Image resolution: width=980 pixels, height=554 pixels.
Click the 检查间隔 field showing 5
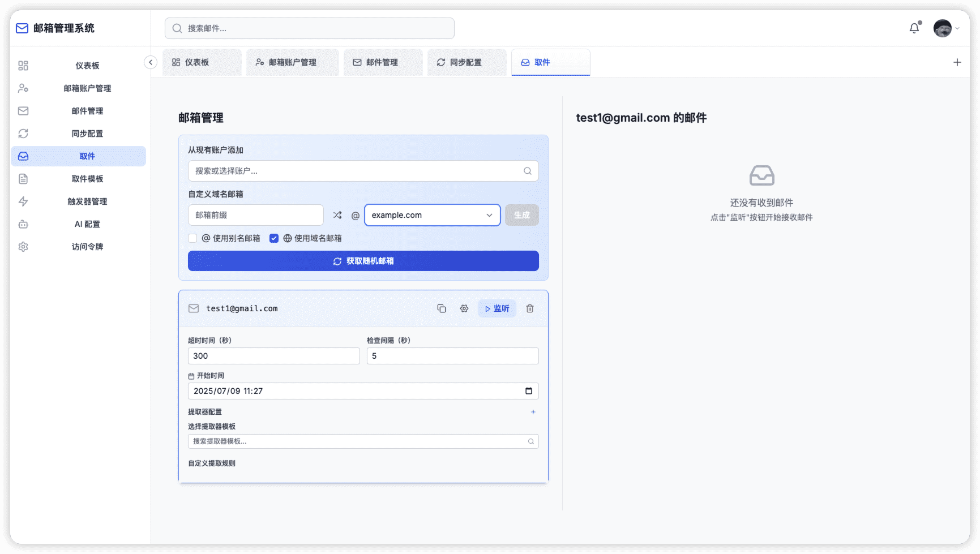click(x=453, y=356)
